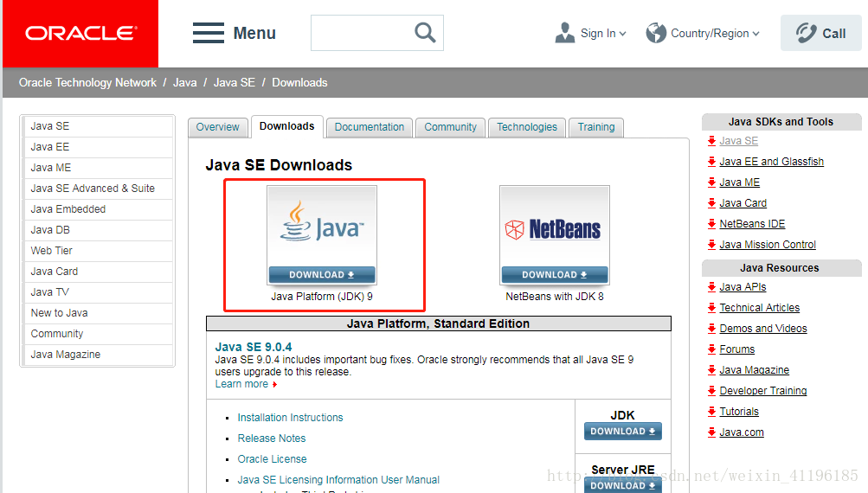Click the JDK DOWNLOAD button
868x493 pixels.
pyautogui.click(x=623, y=431)
